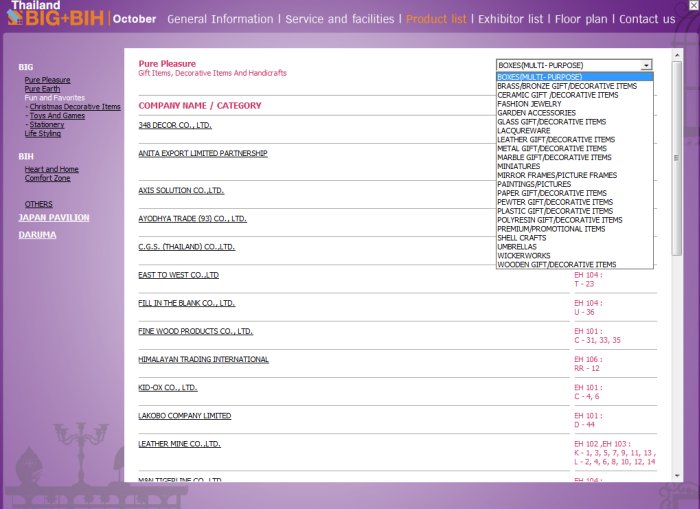
Task: Pick SHELL CRAFTS from the list
Action: 575,238
